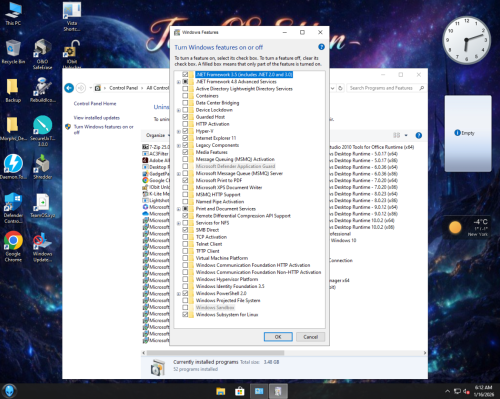The image size is (500, 399).
Task: Show hidden icons in system tray
Action: (447, 391)
